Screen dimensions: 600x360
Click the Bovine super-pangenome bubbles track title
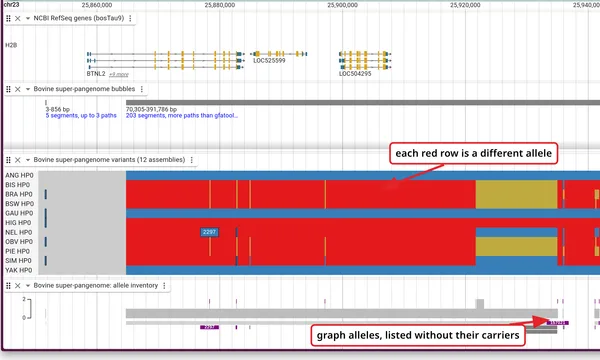pyautogui.click(x=84, y=89)
